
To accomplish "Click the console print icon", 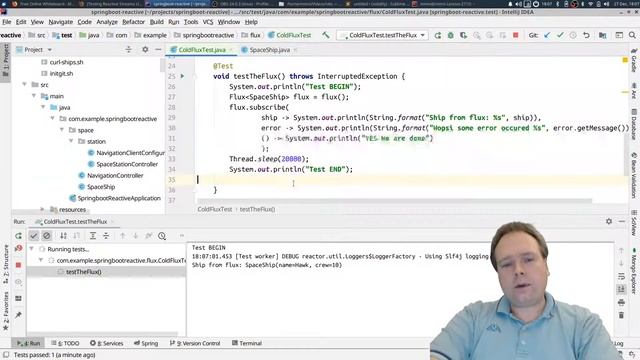I will click(621, 302).
